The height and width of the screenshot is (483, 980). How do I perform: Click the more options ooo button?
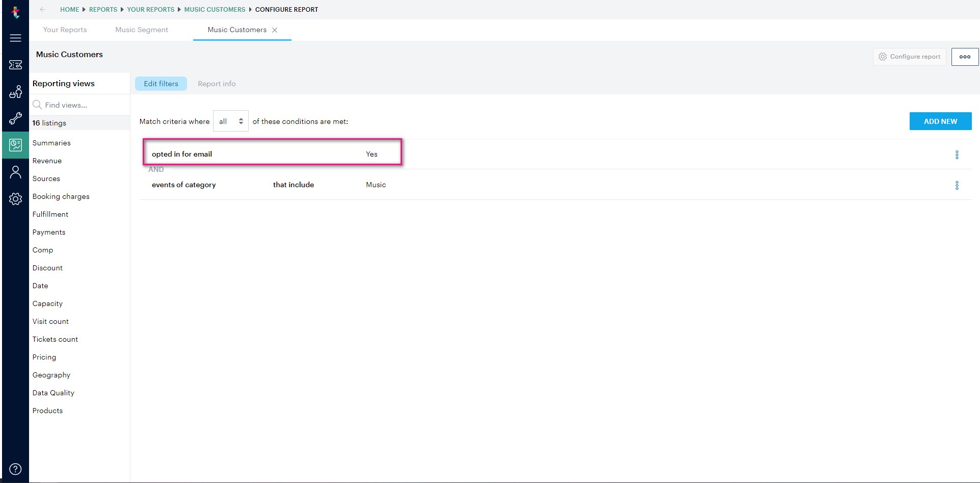pyautogui.click(x=965, y=57)
